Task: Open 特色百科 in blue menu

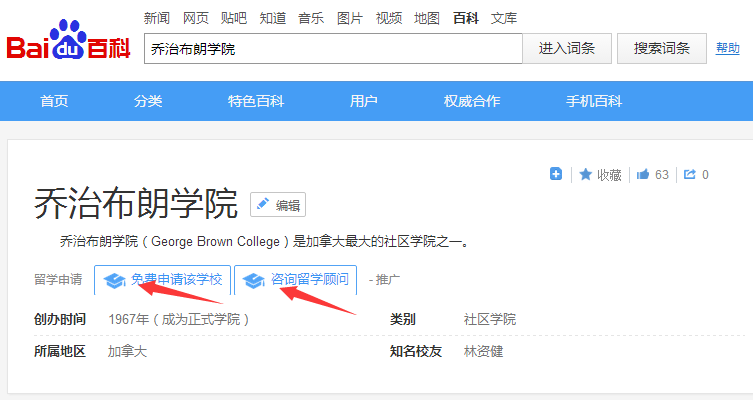Action: 256,101
